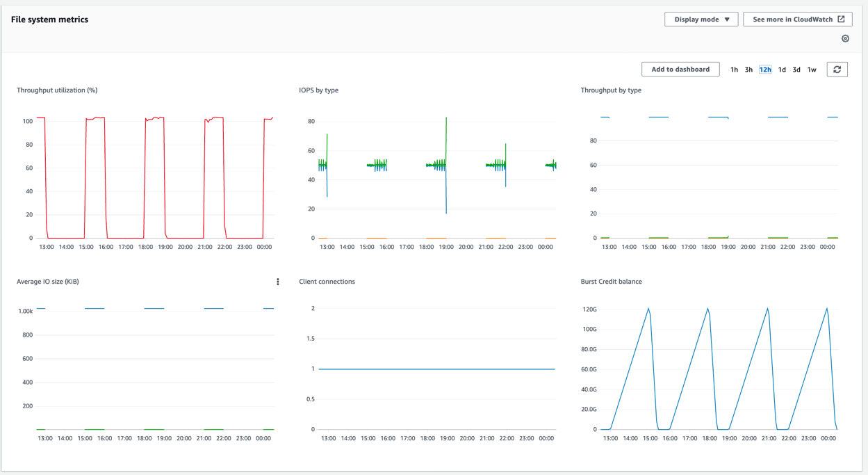
Task: Switch to the 1h time range
Action: [x=734, y=69]
